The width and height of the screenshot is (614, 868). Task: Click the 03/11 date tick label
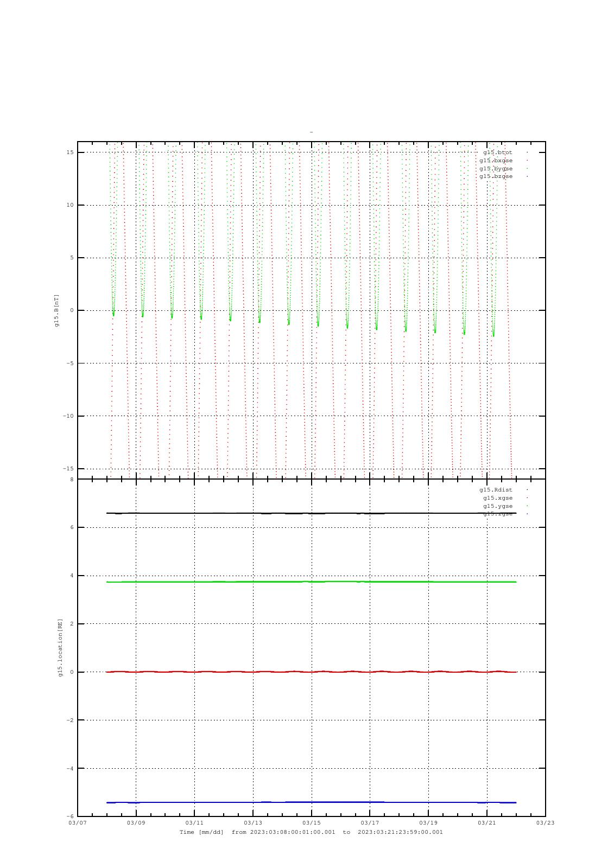[x=194, y=823]
